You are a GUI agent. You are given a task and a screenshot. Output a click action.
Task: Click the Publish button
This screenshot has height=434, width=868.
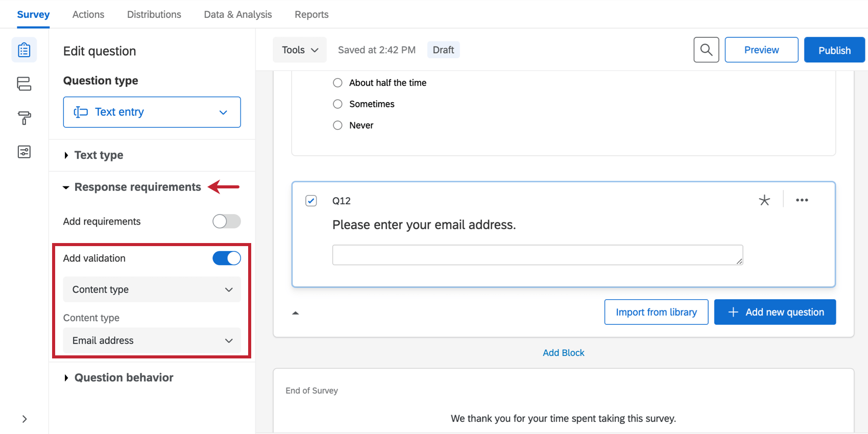point(834,50)
